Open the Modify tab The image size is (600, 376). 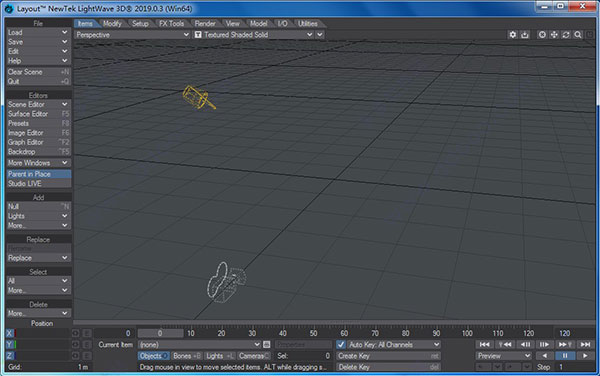pyautogui.click(x=112, y=24)
